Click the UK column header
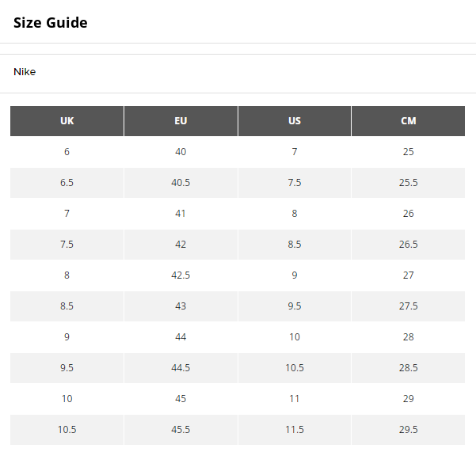 [x=67, y=121]
